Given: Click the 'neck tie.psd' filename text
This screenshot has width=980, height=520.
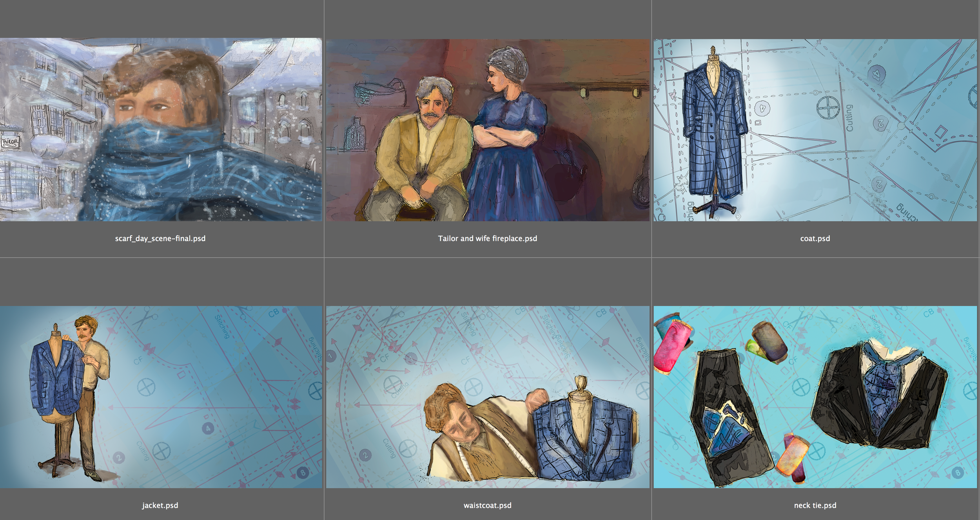Looking at the screenshot, I should tap(815, 505).
